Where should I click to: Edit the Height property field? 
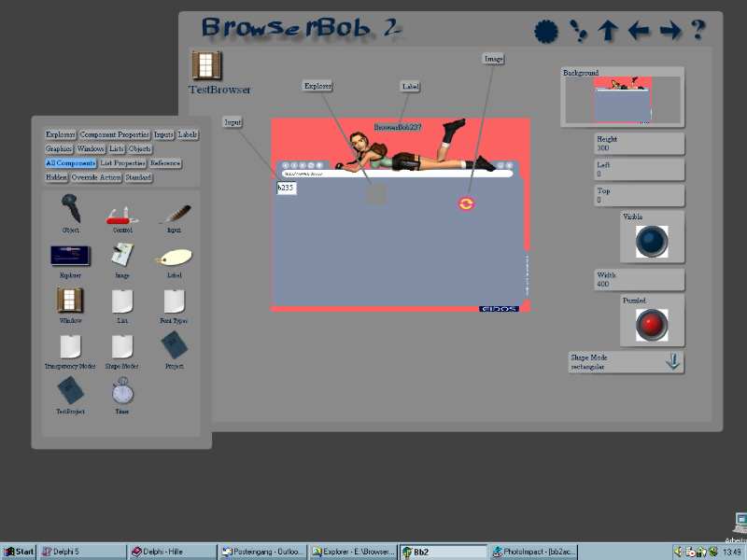[x=640, y=144]
